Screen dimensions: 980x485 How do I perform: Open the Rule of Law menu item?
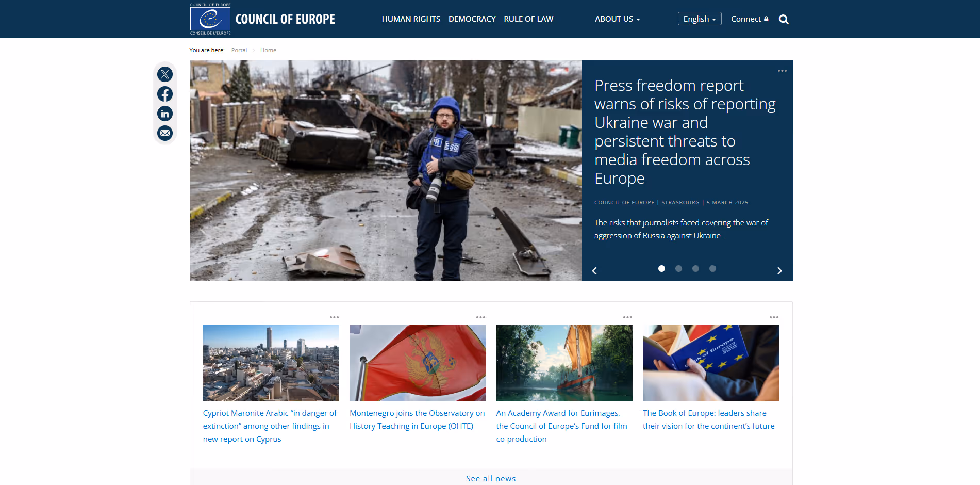pyautogui.click(x=528, y=19)
